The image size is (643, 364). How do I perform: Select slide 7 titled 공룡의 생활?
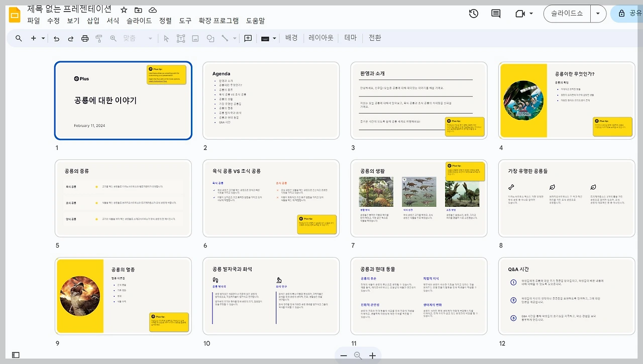tap(419, 198)
